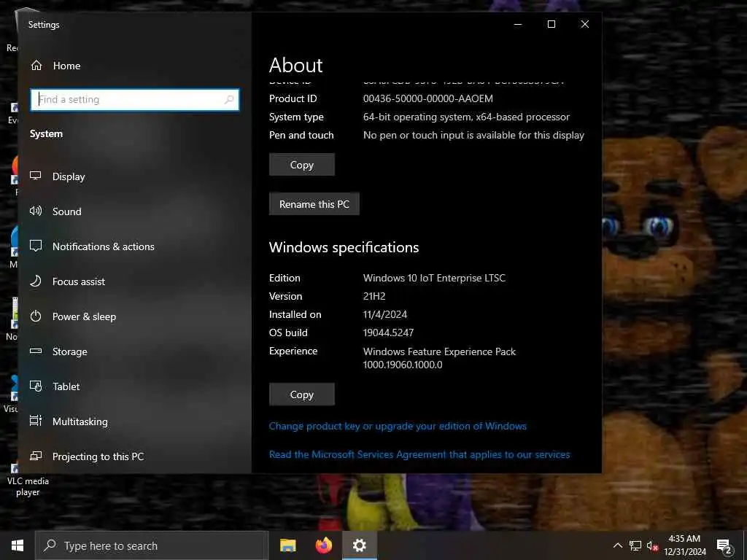Open Microsoft Services Agreement link
Image resolution: width=747 pixels, height=560 pixels.
pyautogui.click(x=419, y=455)
